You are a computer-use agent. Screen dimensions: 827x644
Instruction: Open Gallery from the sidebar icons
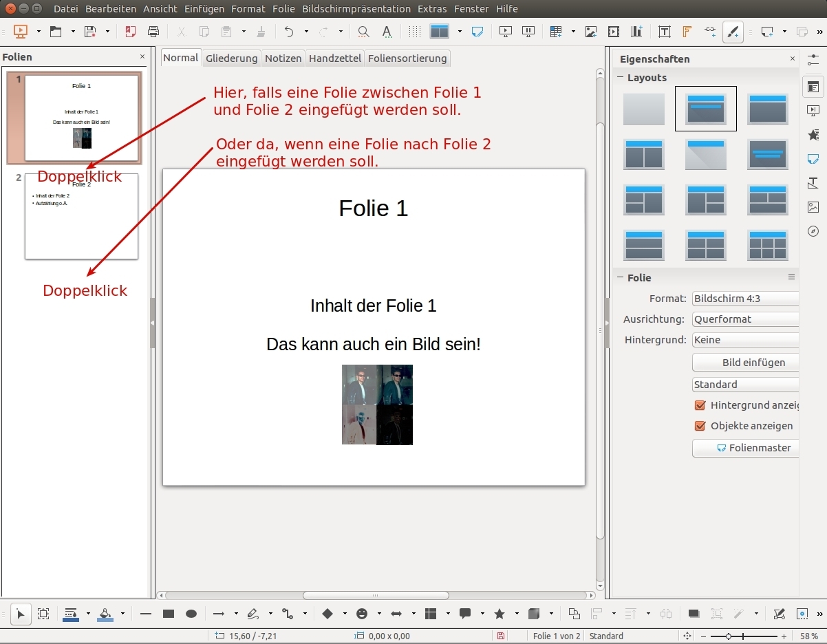813,206
